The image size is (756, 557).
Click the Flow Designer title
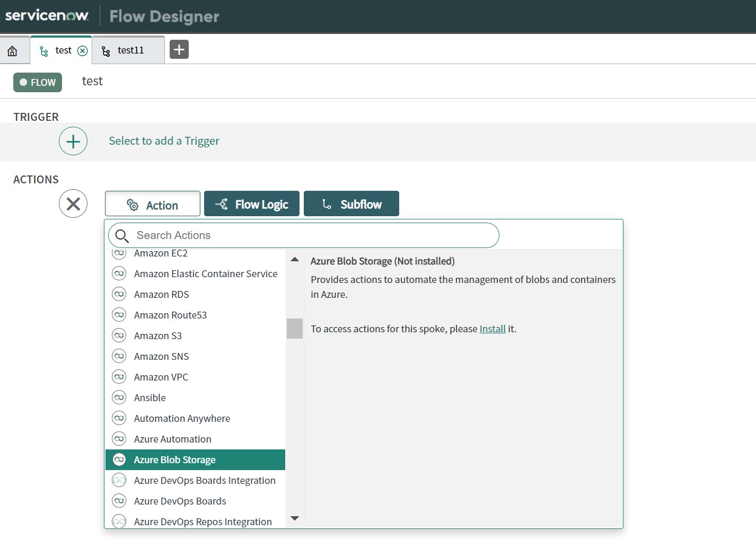(164, 16)
